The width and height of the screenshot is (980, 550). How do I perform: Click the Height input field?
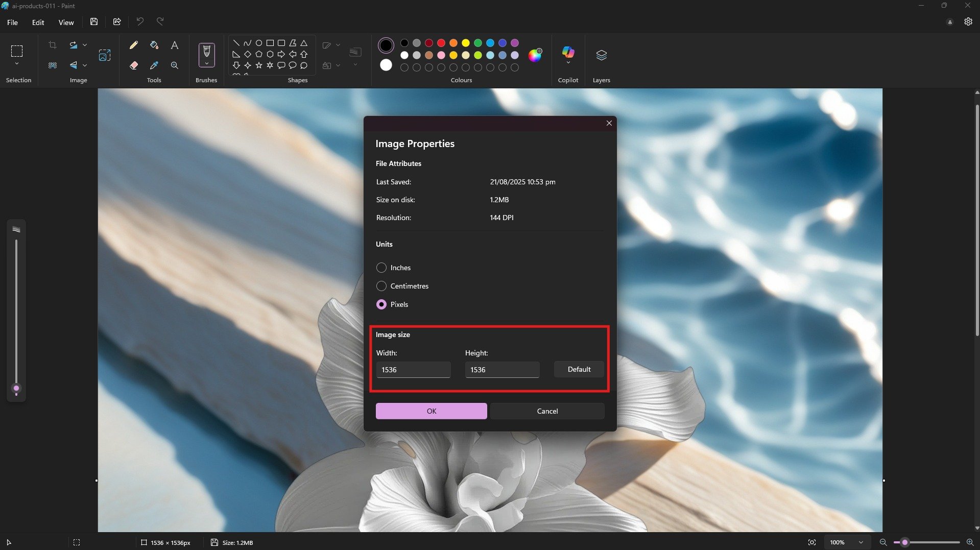503,370
